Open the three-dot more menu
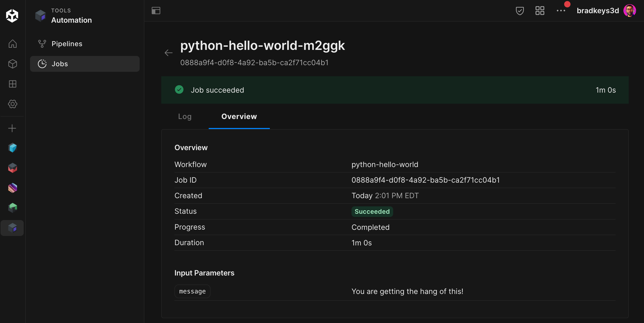This screenshot has height=323, width=644. click(x=561, y=11)
